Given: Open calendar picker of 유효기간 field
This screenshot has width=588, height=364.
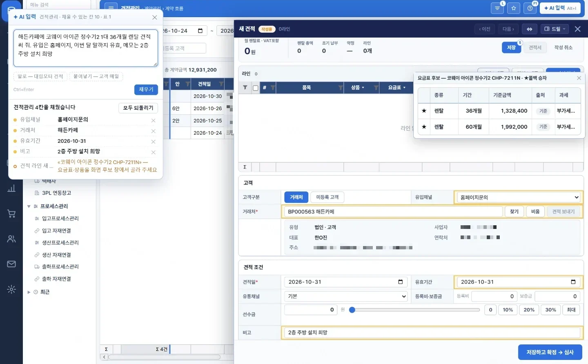Looking at the screenshot, I should coord(573,282).
